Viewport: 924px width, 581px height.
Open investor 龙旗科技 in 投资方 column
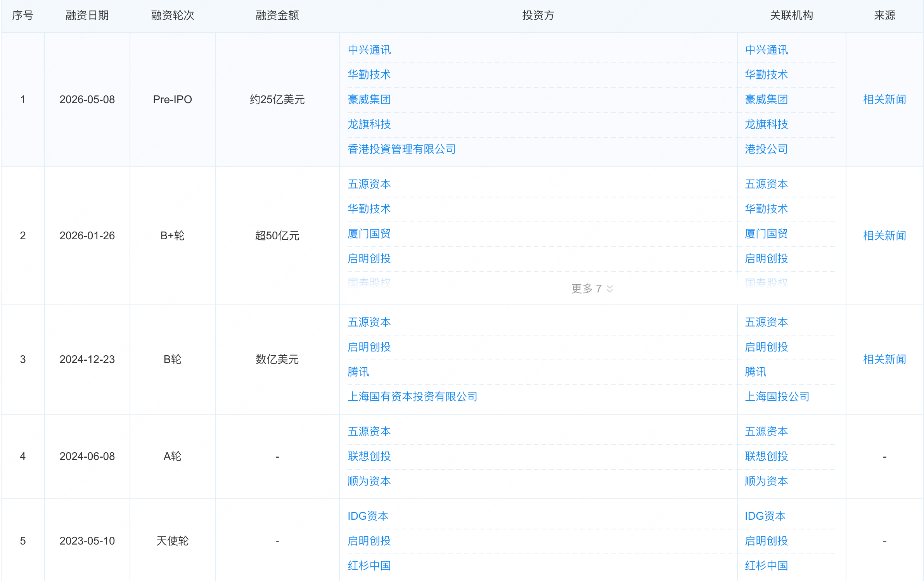point(369,124)
